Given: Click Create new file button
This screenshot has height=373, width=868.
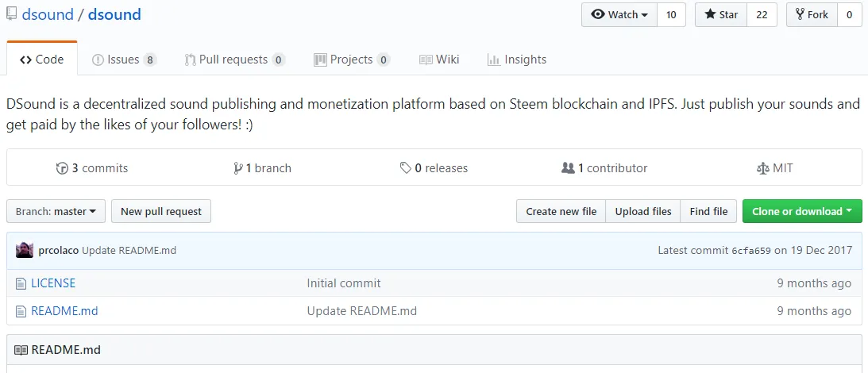Looking at the screenshot, I should click(561, 211).
